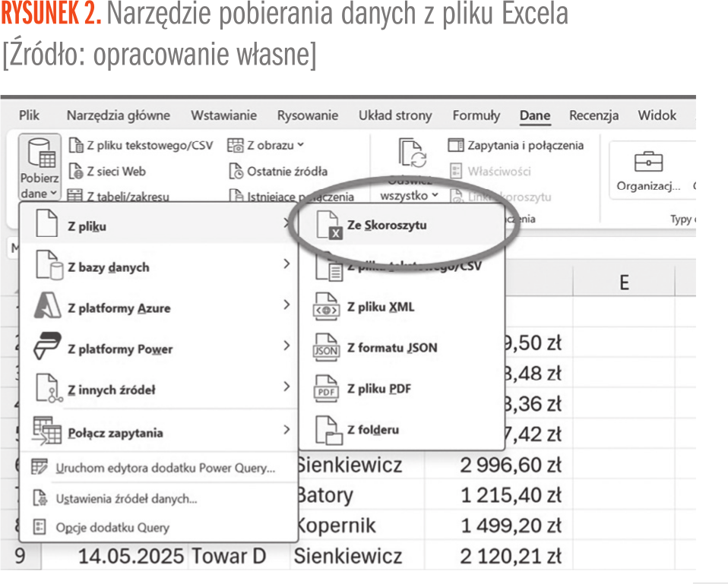Select Z pliku tekstowego/CSV ribbon icon
728x584 pixels.
[75, 145]
